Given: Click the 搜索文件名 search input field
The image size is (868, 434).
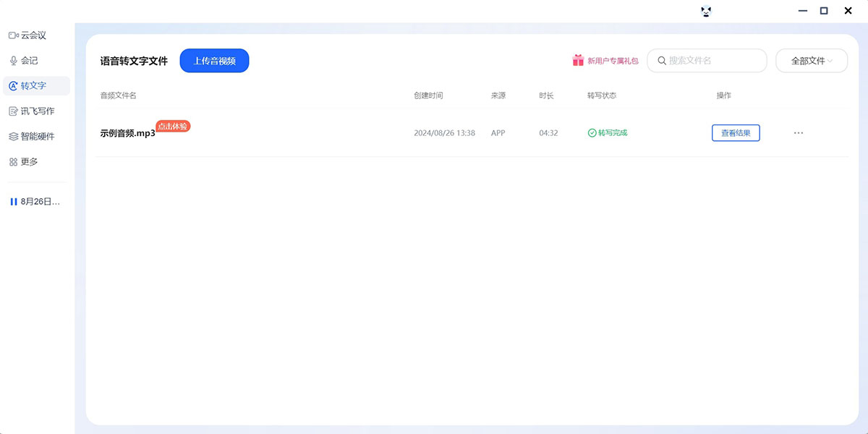Looking at the screenshot, I should tap(712, 61).
